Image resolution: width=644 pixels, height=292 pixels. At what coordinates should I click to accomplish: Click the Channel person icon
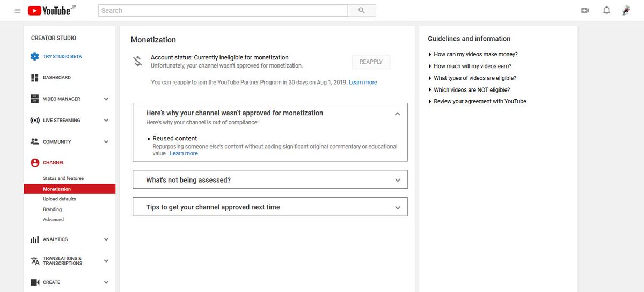[x=35, y=163]
